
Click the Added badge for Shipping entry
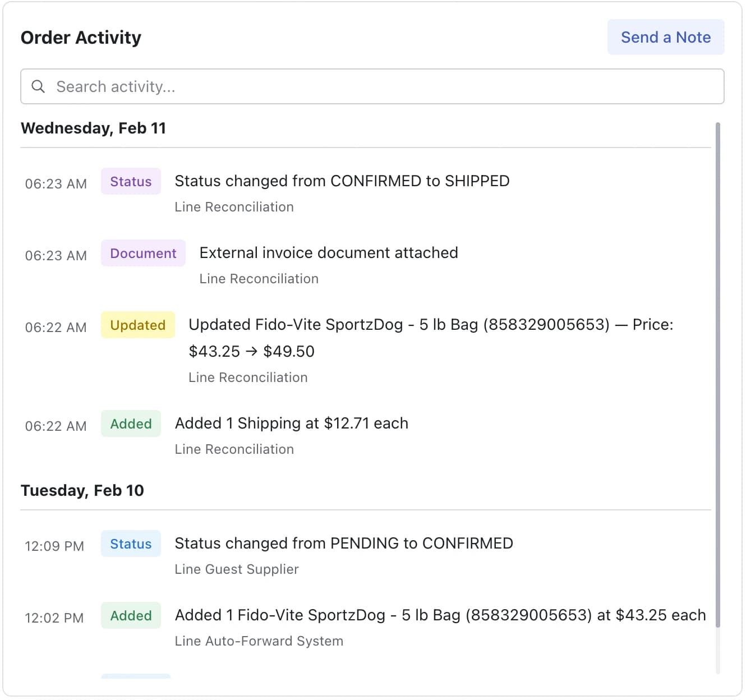(x=131, y=423)
